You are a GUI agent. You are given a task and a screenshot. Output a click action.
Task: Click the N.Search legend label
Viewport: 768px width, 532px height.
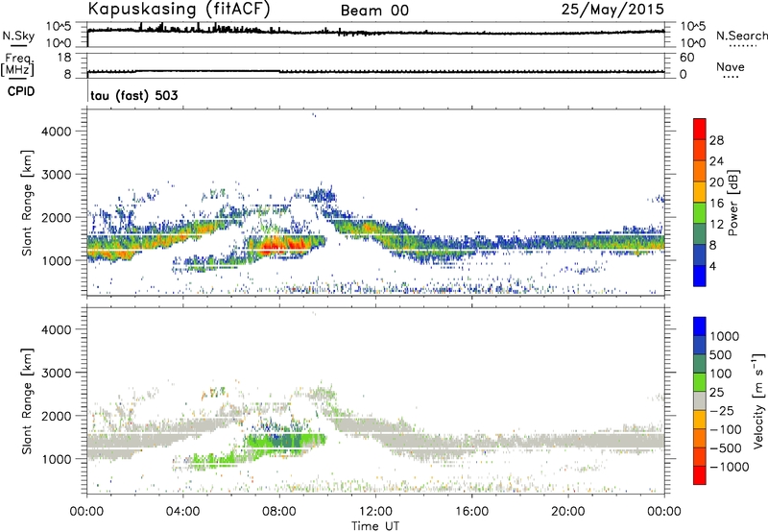742,36
